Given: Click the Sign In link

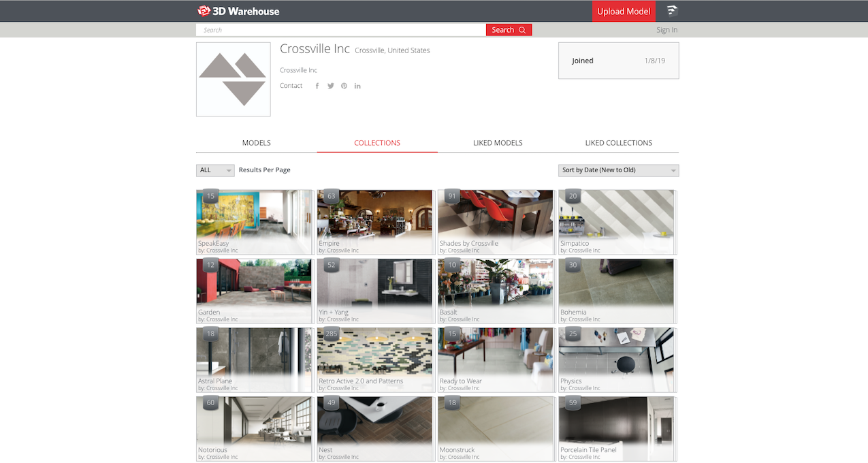Looking at the screenshot, I should (x=666, y=30).
